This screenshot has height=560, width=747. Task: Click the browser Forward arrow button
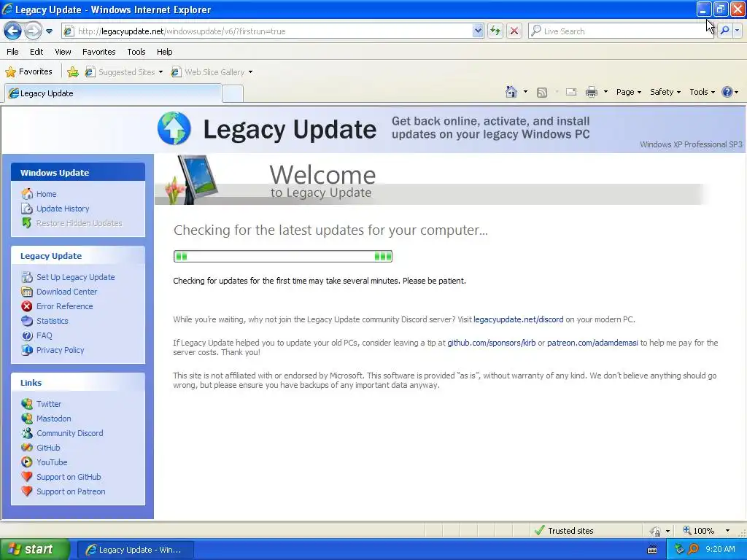(32, 31)
